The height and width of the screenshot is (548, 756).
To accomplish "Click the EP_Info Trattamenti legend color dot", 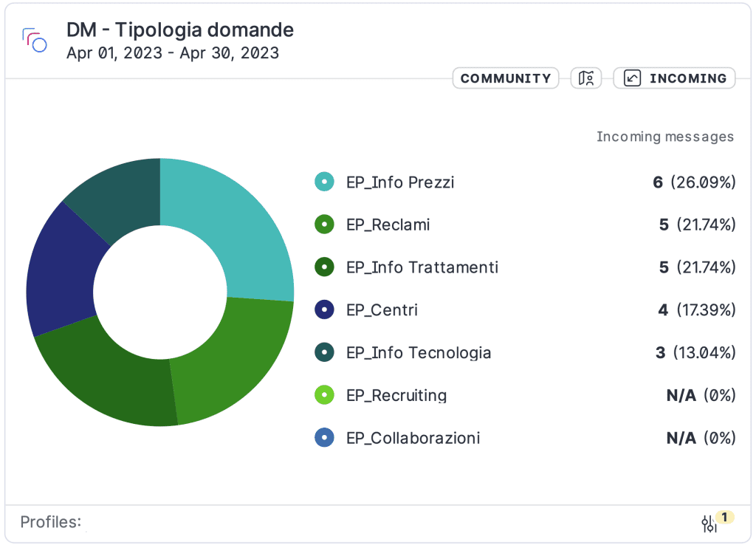I will [x=325, y=267].
